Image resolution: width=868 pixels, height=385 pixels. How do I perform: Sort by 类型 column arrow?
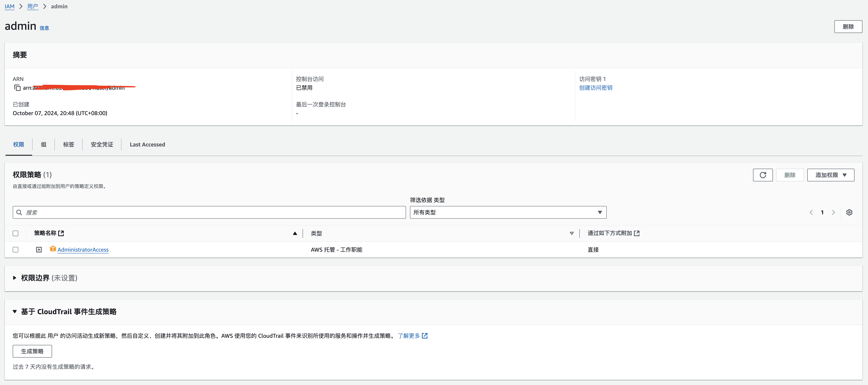coord(571,233)
